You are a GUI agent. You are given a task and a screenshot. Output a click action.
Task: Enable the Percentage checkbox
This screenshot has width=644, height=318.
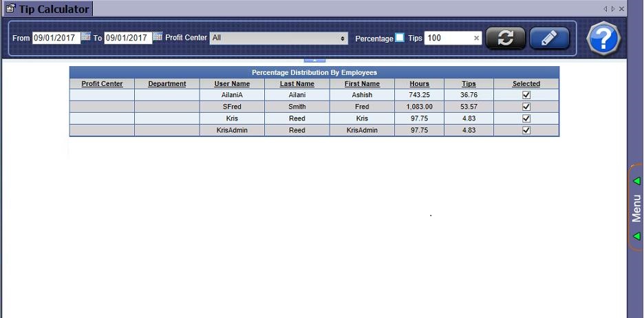tap(400, 38)
